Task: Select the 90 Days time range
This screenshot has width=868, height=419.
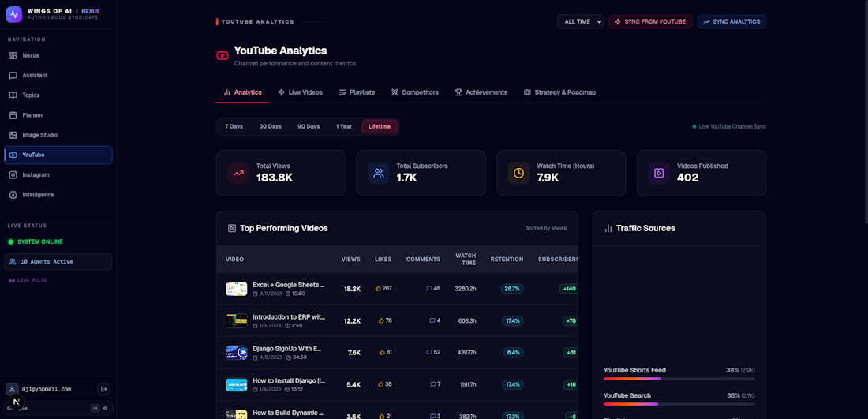Action: [x=309, y=127]
